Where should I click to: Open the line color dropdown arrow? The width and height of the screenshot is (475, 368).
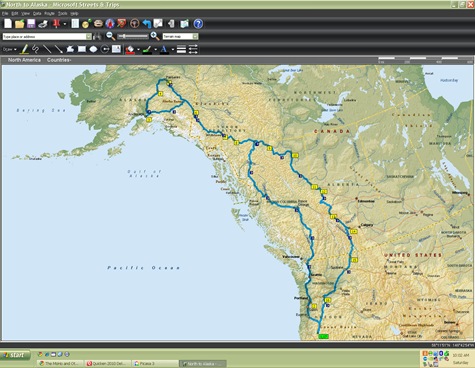(155, 50)
